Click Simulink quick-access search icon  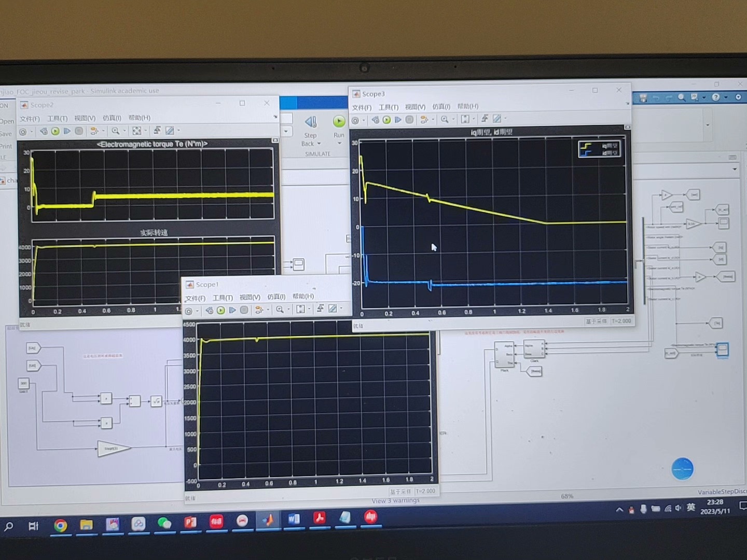(x=682, y=97)
